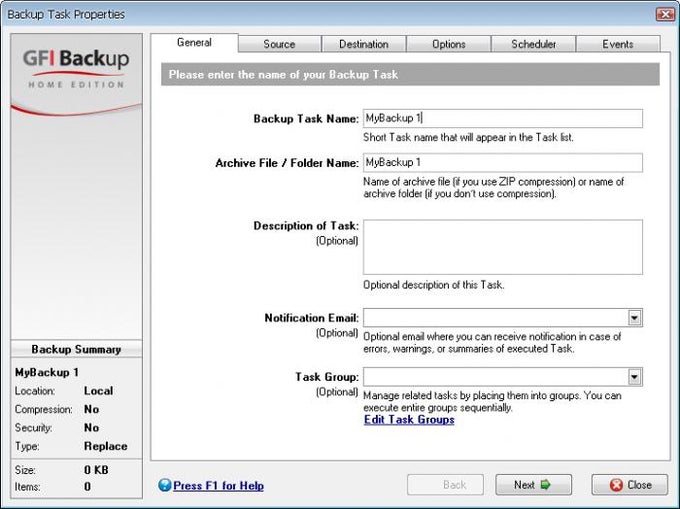Screen dimensions: 680x509
Task: Click the blue help globe icon
Action: 165,485
